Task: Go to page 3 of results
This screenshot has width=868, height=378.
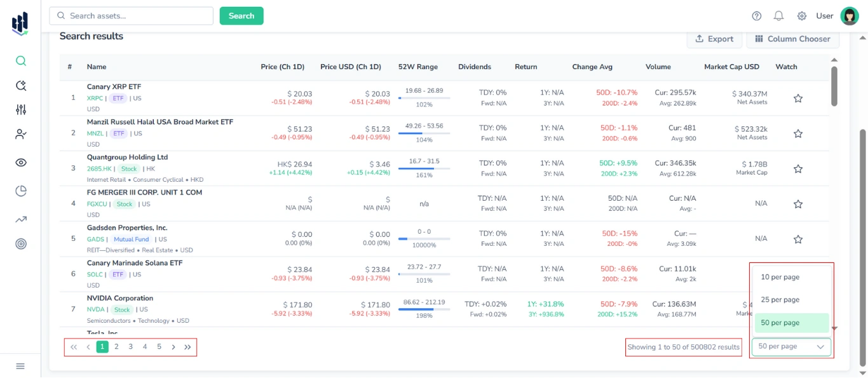Action: tap(131, 347)
